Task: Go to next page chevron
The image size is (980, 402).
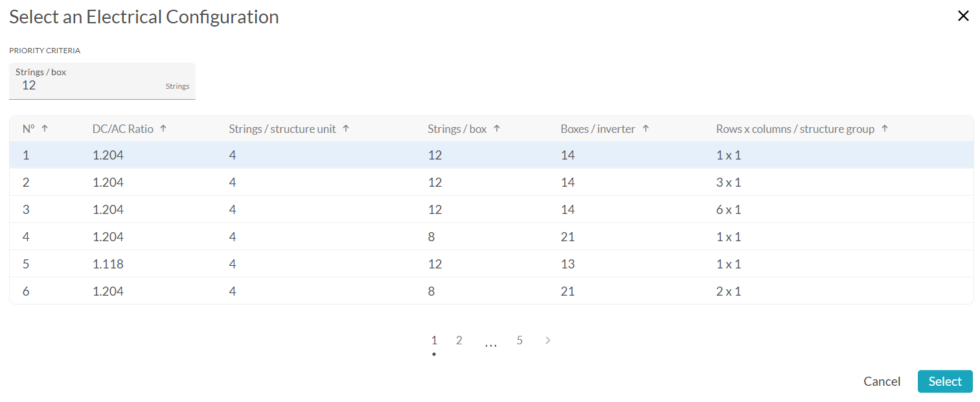Action: pyautogui.click(x=548, y=340)
